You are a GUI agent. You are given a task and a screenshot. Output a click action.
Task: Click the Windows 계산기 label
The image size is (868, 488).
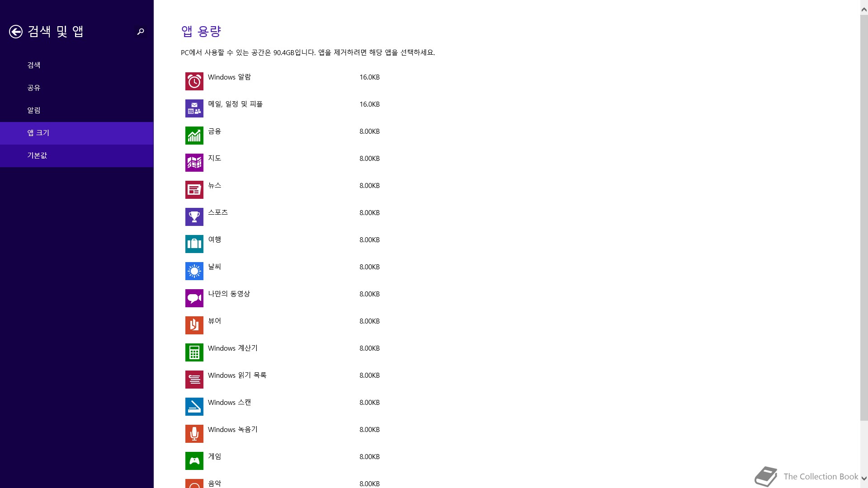[233, 348]
